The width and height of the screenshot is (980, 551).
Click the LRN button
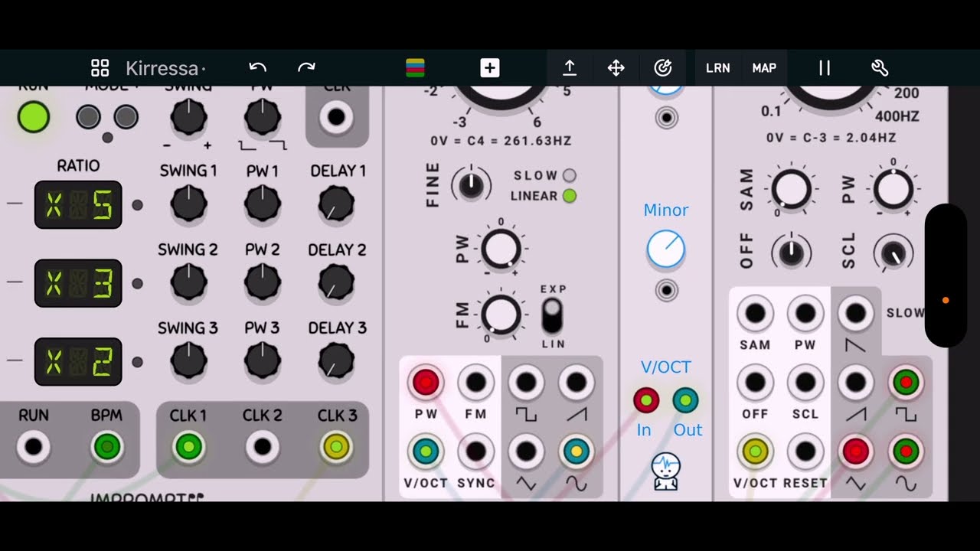pyautogui.click(x=718, y=68)
